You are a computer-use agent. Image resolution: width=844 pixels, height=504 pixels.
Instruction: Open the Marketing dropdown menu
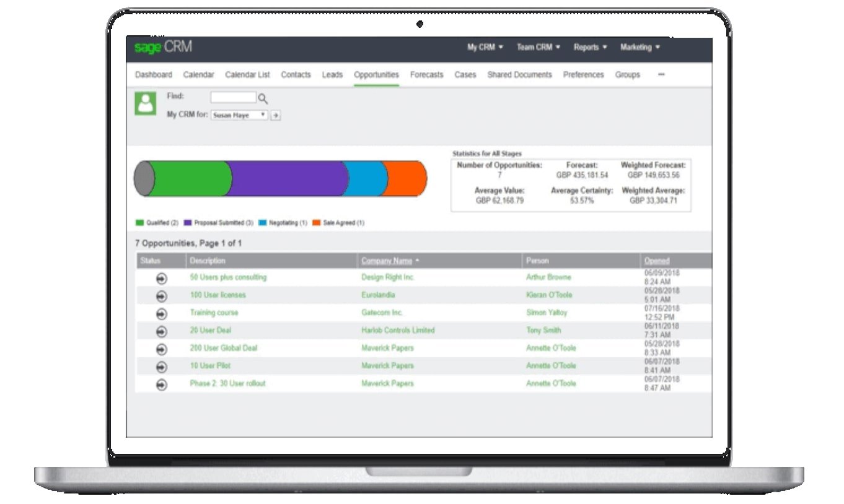[x=640, y=46]
